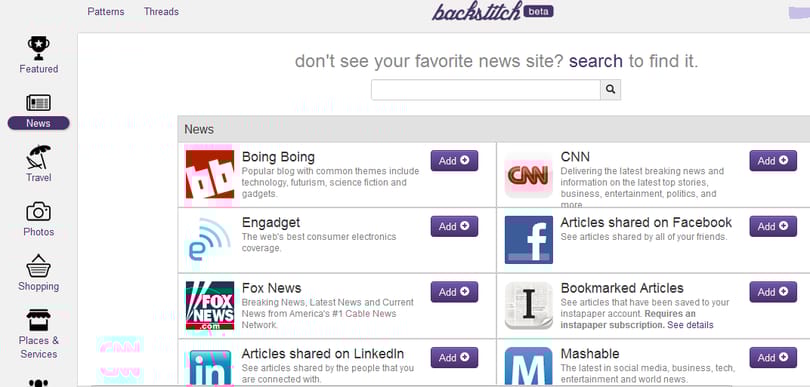This screenshot has width=810, height=387.
Task: Click the Boing Boing logo thumbnail
Action: 210,175
